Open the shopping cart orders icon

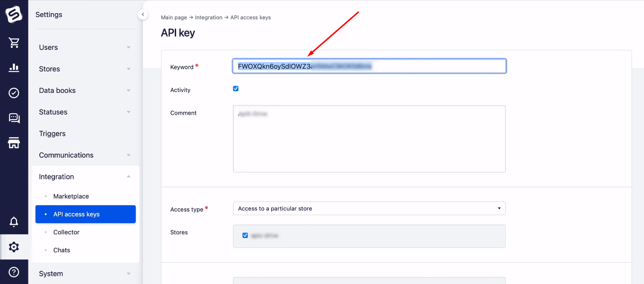click(14, 43)
